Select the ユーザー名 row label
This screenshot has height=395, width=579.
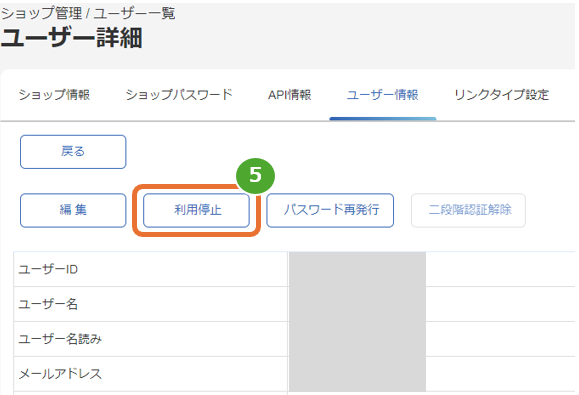pos(48,304)
